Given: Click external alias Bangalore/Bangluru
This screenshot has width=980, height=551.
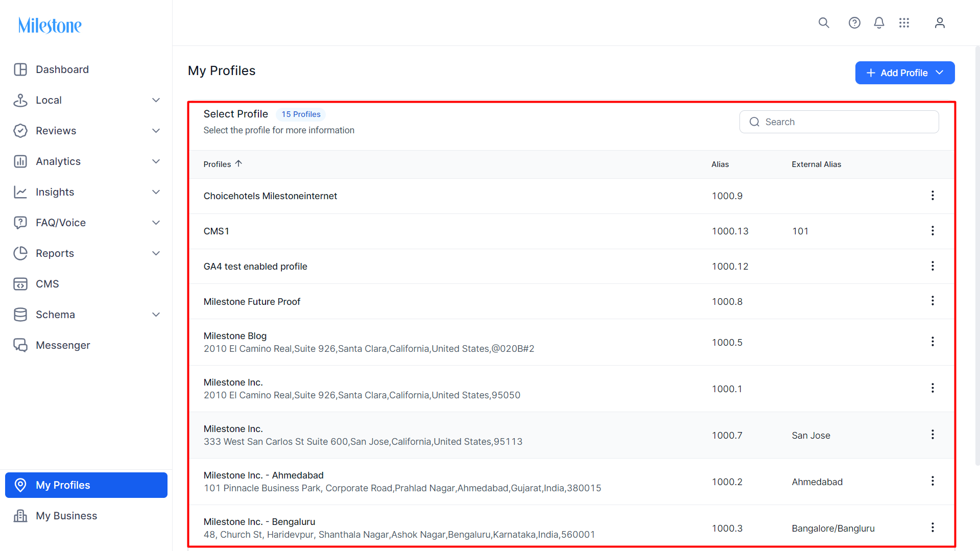Looking at the screenshot, I should [x=833, y=529].
